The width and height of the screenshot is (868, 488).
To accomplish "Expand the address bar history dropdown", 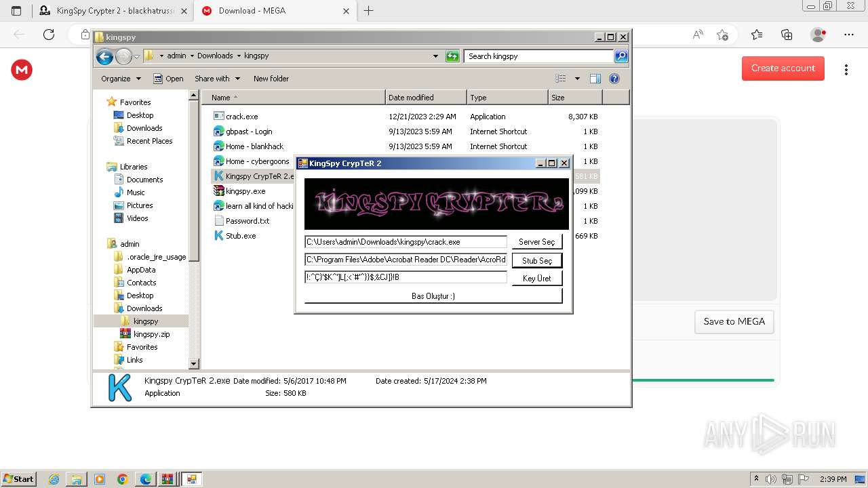I will [435, 56].
